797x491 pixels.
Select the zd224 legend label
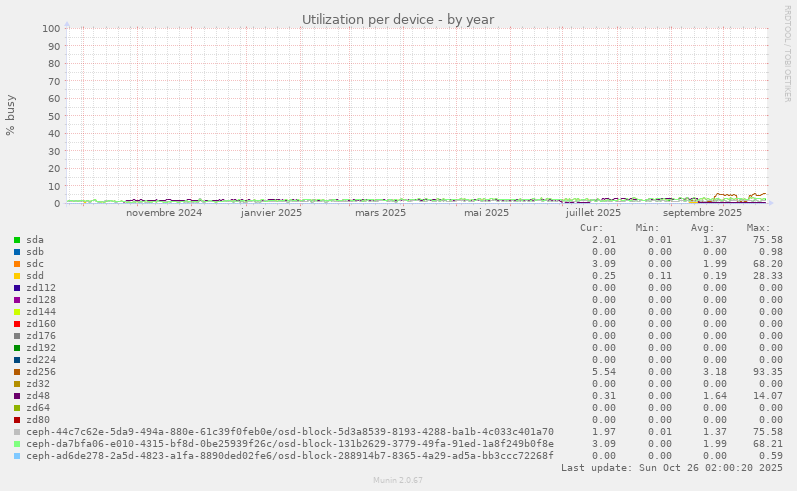41,360
